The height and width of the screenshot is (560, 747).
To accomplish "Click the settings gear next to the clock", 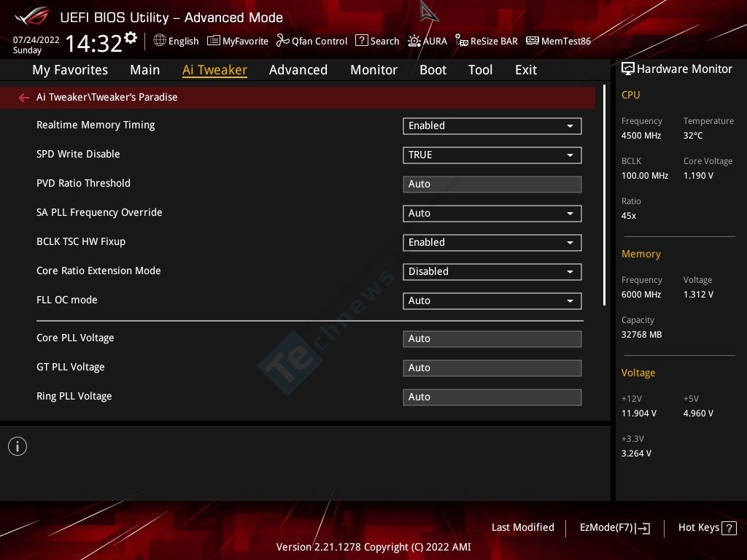I will pos(131,37).
